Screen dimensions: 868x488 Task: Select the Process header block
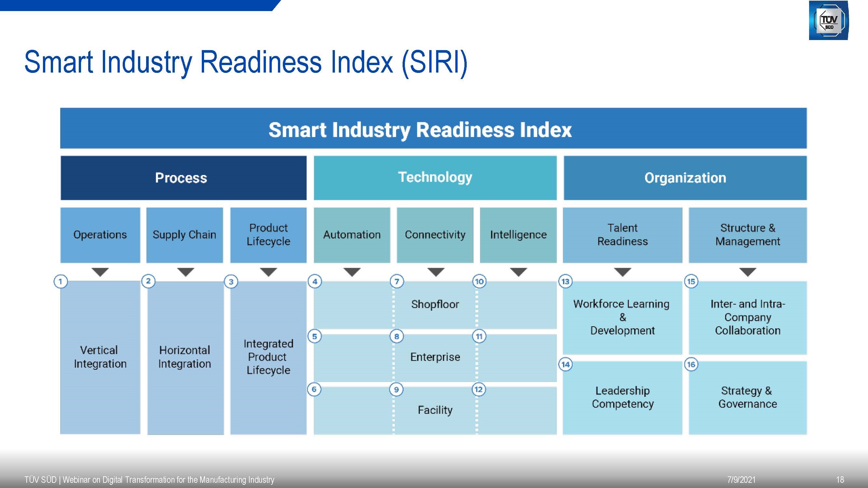click(183, 178)
